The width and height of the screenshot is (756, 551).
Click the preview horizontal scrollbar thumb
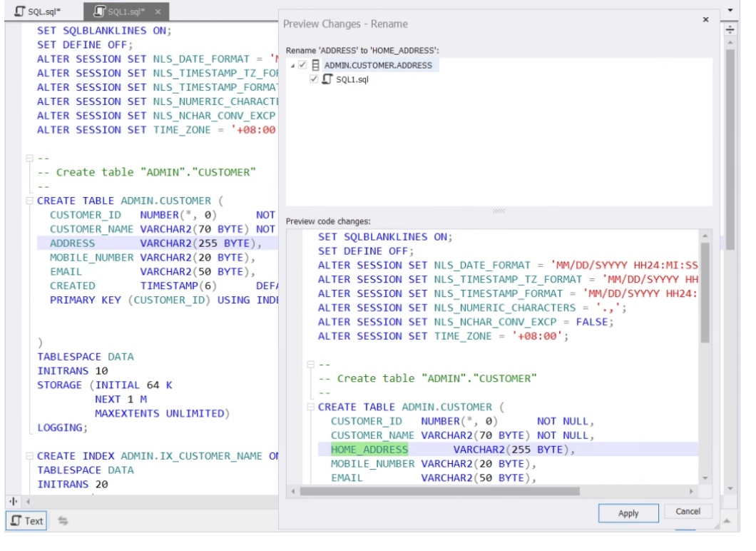(439, 491)
